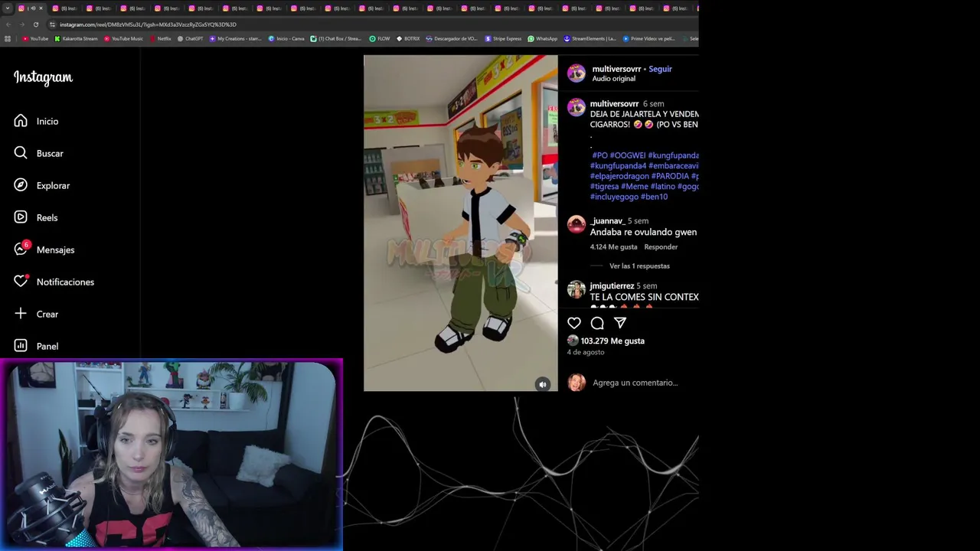Open Stripe Express bookmark
This screenshot has width=980, height=551.
pos(503,38)
